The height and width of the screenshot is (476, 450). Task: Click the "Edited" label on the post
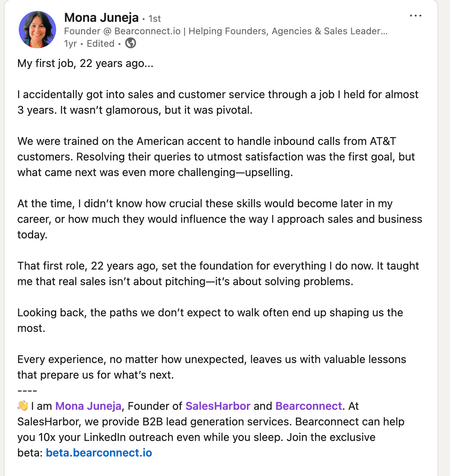pos(101,44)
